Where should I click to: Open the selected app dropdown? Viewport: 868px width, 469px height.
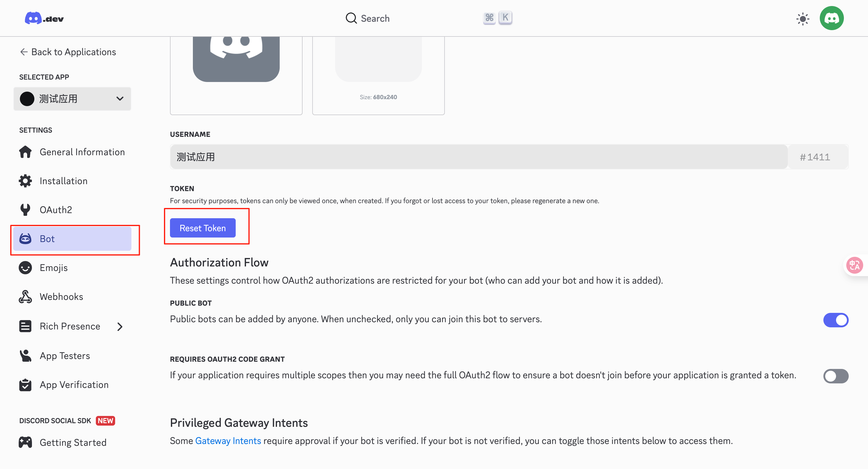pyautogui.click(x=72, y=99)
